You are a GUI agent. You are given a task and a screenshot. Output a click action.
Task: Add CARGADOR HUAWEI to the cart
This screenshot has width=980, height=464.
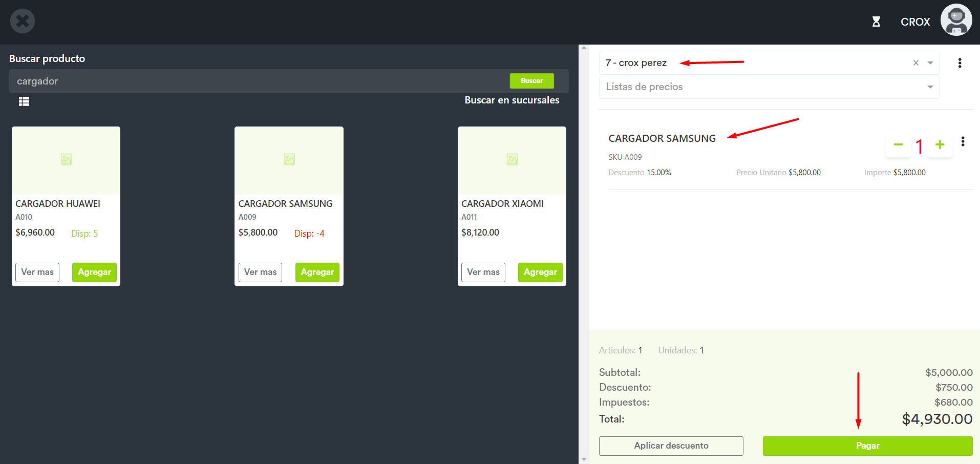tap(94, 272)
